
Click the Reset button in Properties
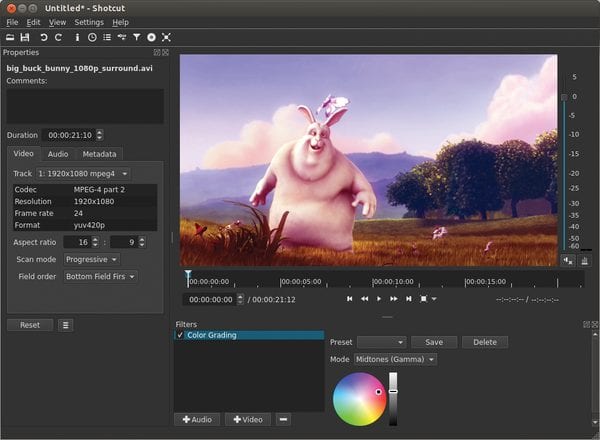click(30, 325)
